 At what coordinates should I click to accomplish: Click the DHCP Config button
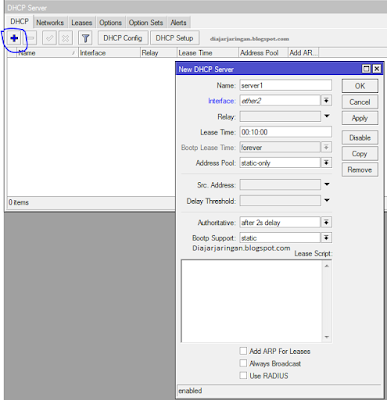(x=123, y=38)
